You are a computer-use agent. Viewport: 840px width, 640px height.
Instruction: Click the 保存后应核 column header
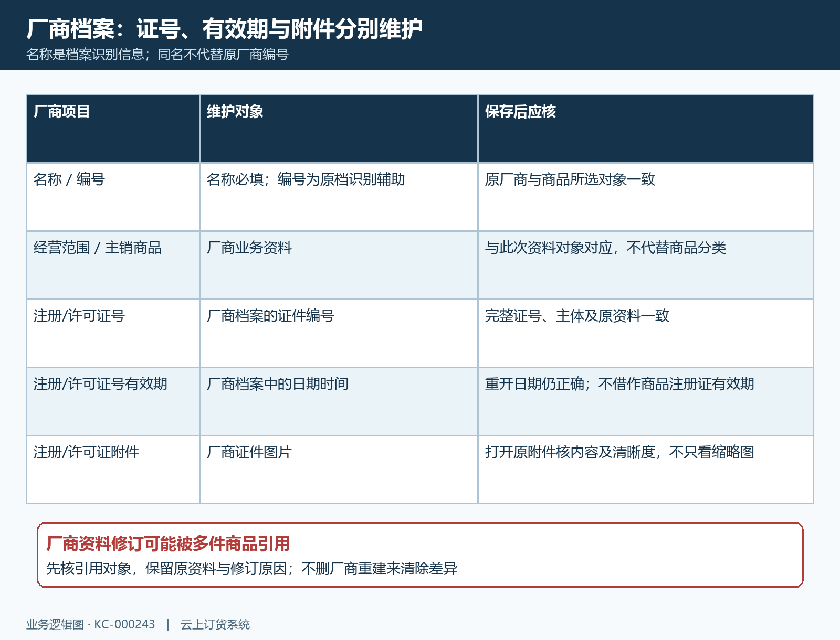pos(646,129)
